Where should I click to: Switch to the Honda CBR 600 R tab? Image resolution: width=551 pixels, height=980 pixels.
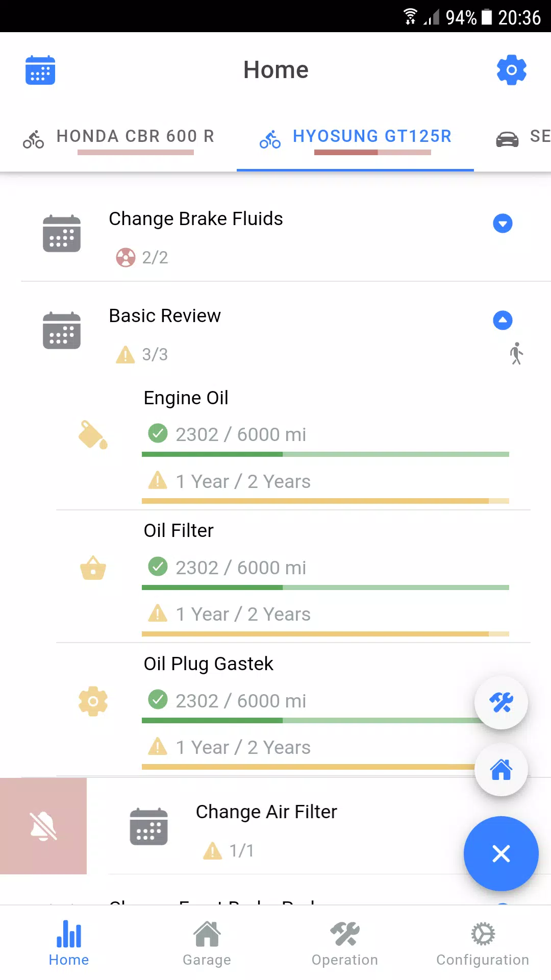point(118,138)
